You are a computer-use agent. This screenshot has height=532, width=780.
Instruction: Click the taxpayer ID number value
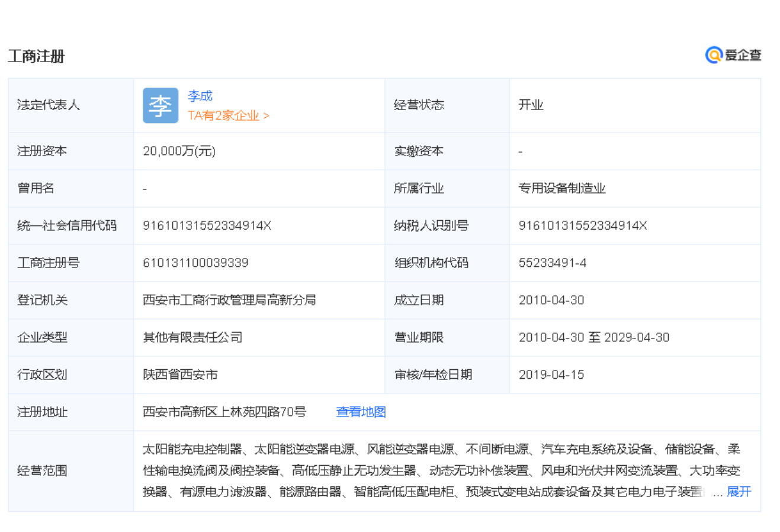point(582,225)
